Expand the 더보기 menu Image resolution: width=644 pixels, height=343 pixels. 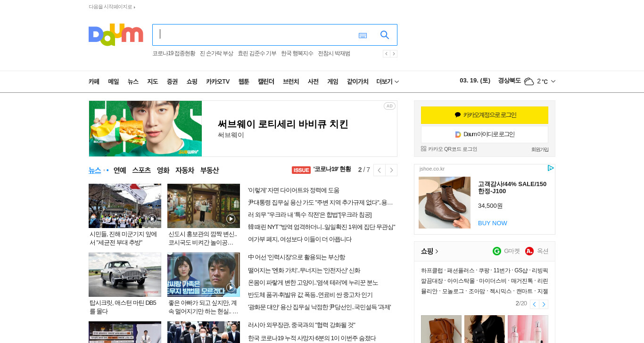(x=388, y=82)
